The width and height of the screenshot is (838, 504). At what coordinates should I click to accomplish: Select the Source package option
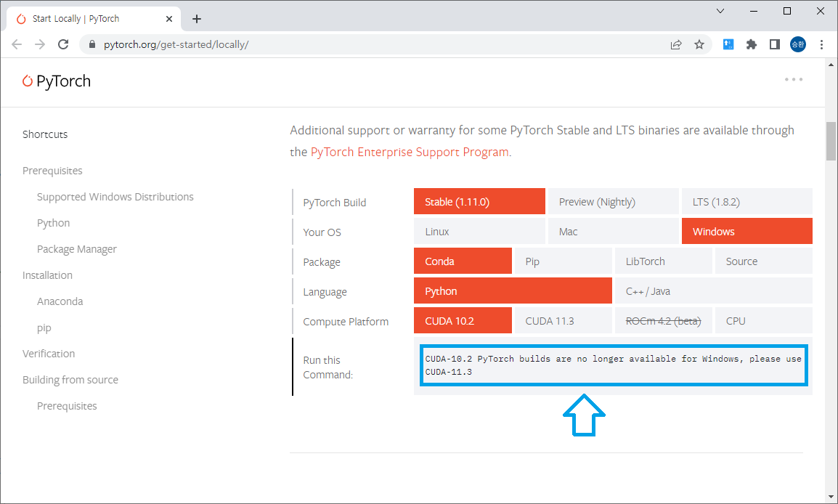pyautogui.click(x=764, y=261)
